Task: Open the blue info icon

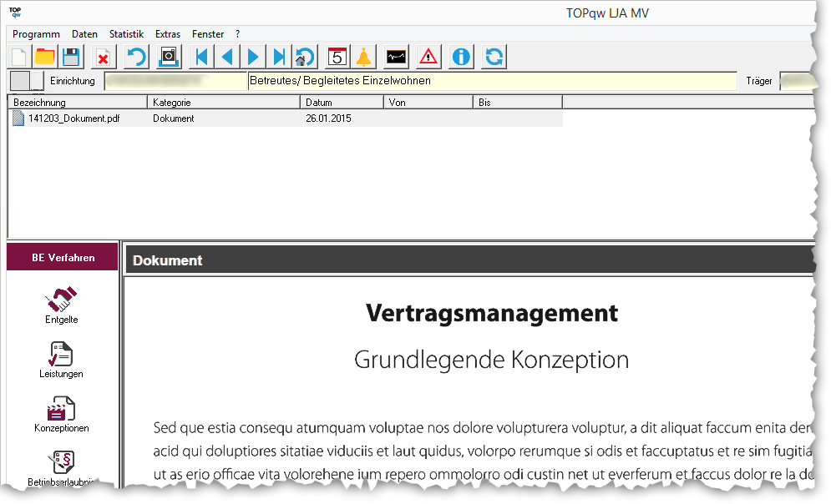Action: pyautogui.click(x=461, y=57)
